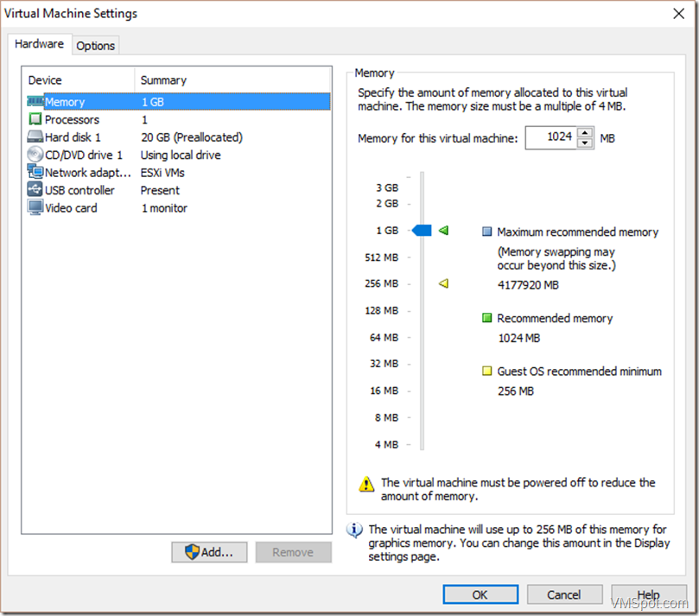
Task: Click the Recommended memory green swatch
Action: (x=486, y=318)
